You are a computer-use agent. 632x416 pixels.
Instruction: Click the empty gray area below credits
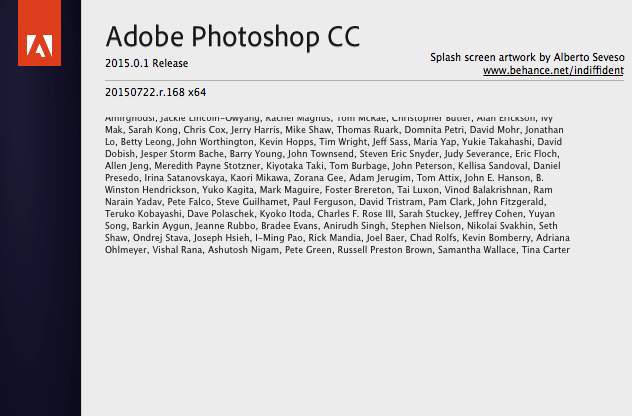pos(356,335)
